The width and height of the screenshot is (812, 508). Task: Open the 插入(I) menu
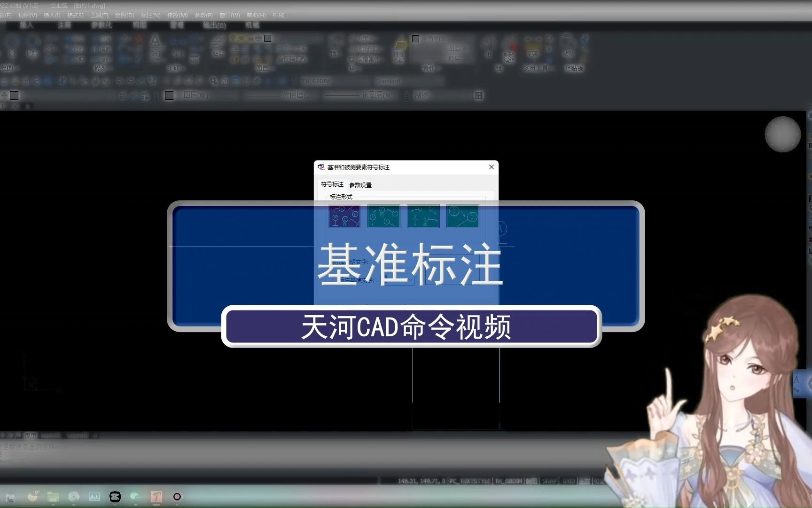[x=52, y=15]
